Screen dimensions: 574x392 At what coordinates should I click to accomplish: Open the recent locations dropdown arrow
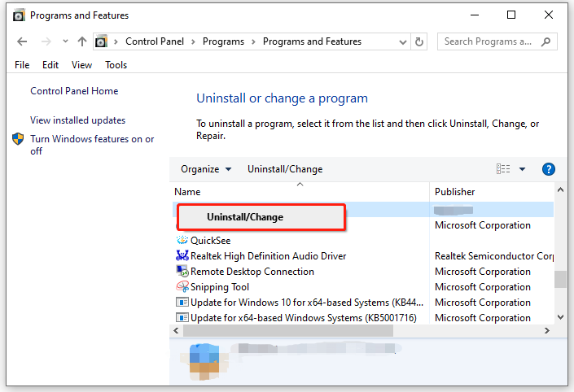[65, 41]
